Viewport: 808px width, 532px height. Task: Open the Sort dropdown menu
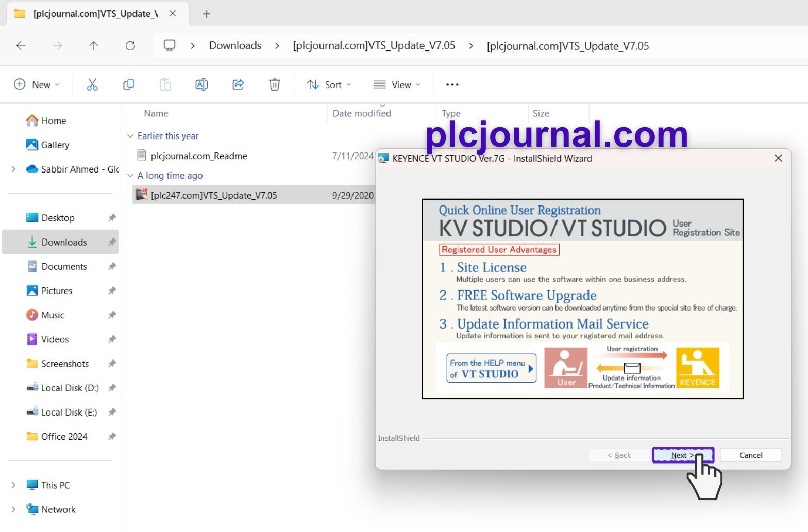click(x=329, y=84)
